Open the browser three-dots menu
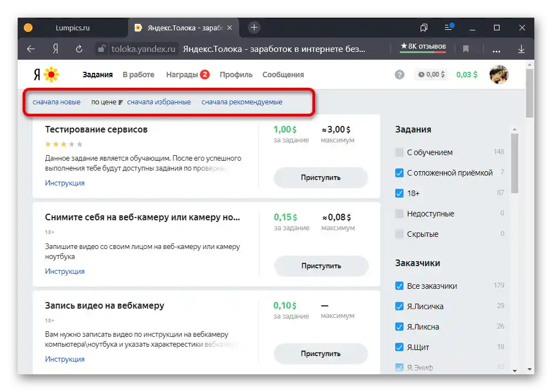 tap(496, 50)
